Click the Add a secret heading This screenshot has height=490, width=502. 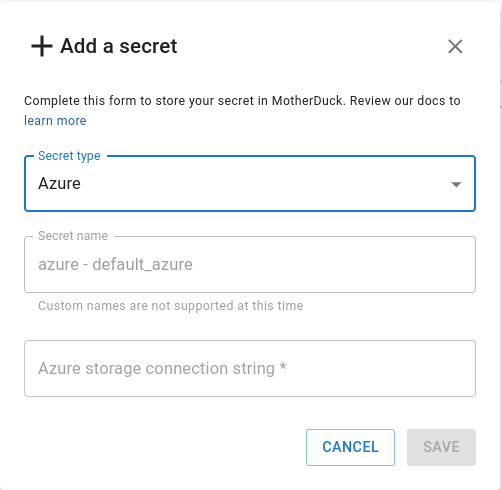[119, 46]
